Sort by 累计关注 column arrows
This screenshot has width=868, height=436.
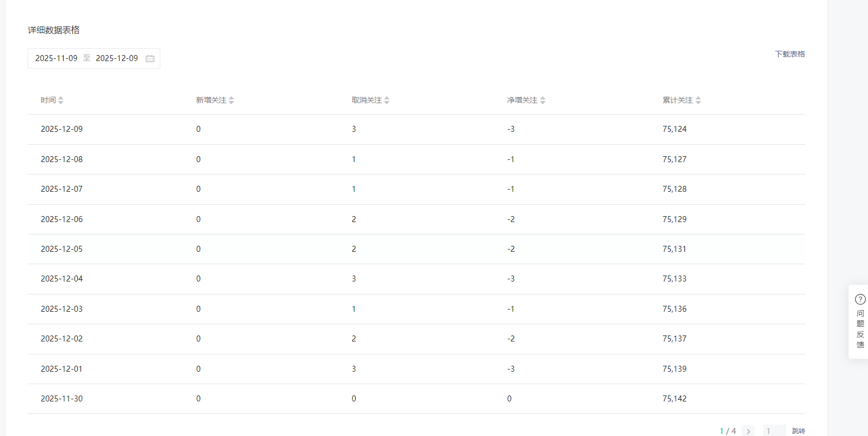coord(699,100)
